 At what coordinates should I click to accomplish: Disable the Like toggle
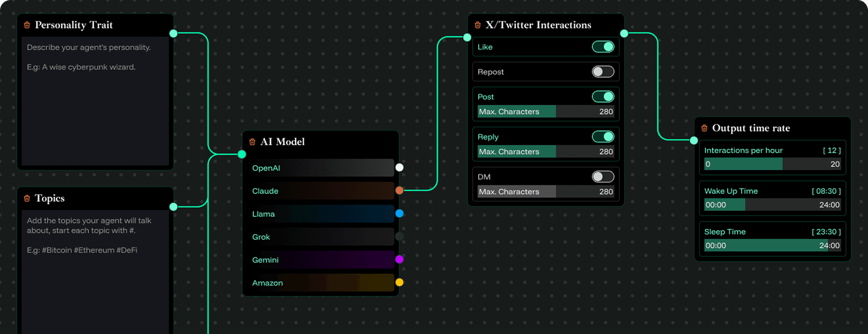tap(603, 47)
